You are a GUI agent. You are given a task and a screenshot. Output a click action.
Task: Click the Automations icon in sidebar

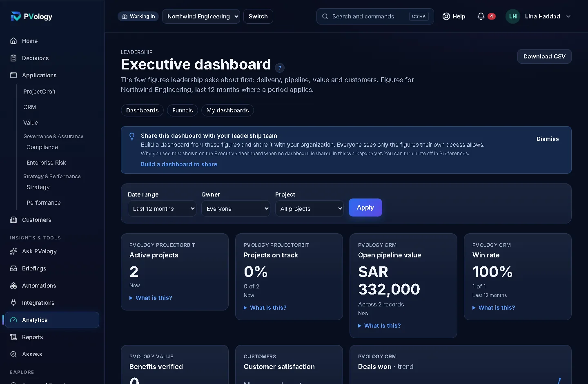(13, 286)
